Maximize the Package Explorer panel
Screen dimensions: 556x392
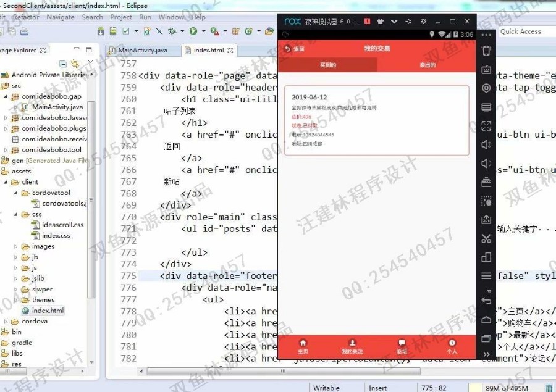click(x=89, y=49)
